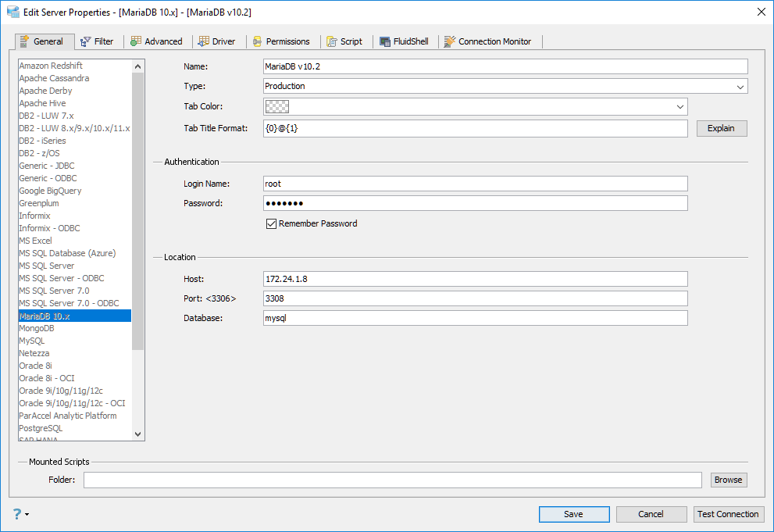Click the help question mark icon
The width and height of the screenshot is (774, 532).
coord(16,514)
